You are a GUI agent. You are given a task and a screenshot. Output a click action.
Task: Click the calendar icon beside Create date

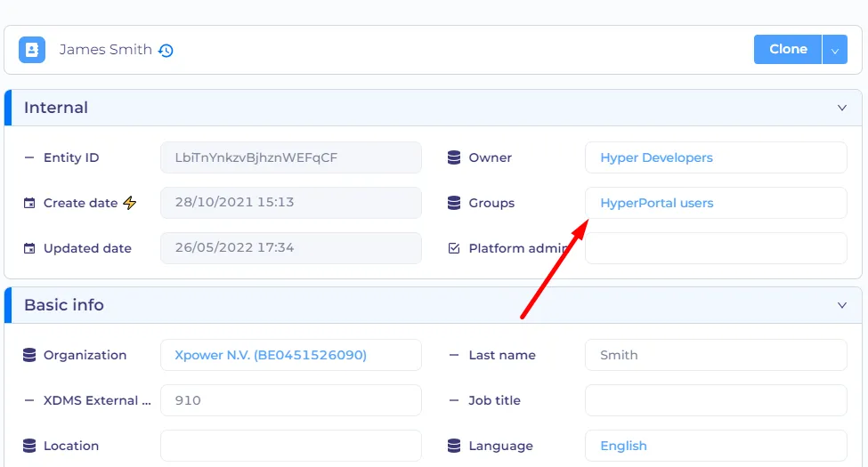[29, 203]
